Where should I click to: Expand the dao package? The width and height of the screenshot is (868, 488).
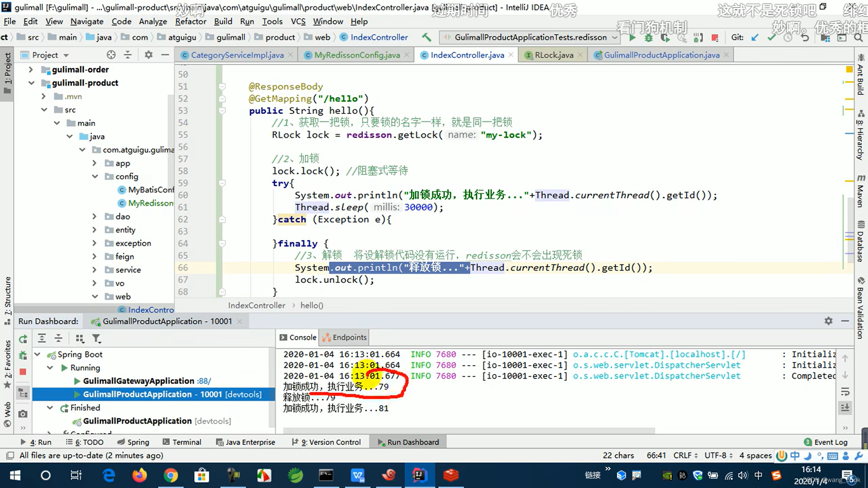click(94, 216)
